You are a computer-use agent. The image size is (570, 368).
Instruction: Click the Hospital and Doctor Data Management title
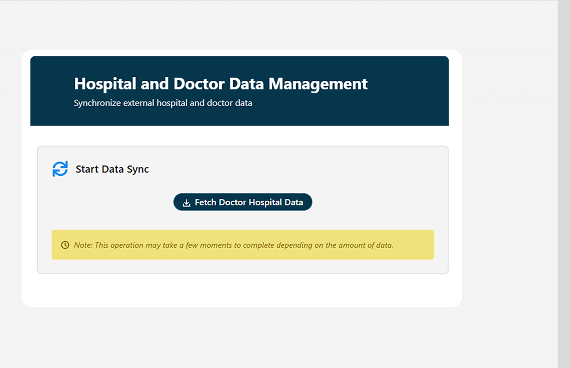point(221,84)
